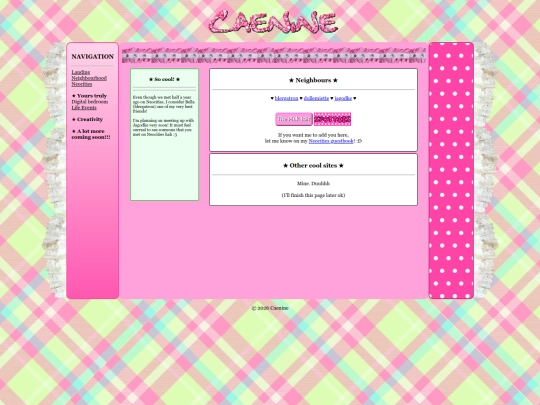Go to the Neighbourhood navigation link
This screenshot has width=540, height=405.
(89, 78)
